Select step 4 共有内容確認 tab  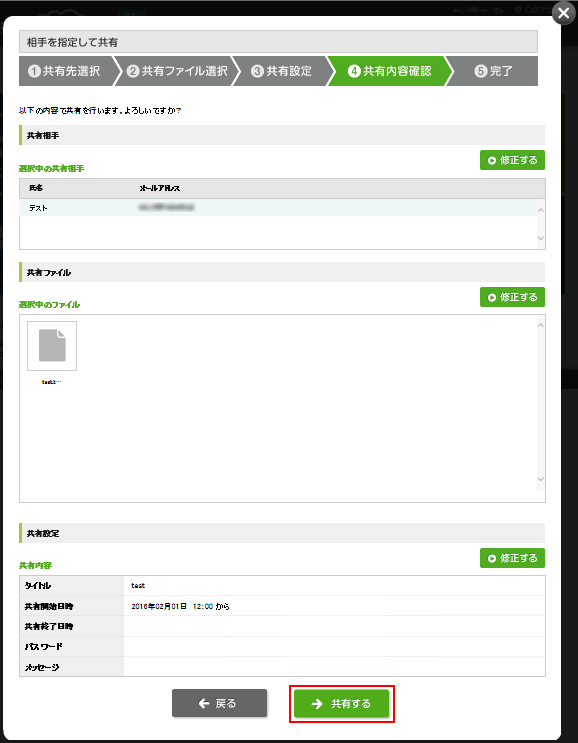389,71
